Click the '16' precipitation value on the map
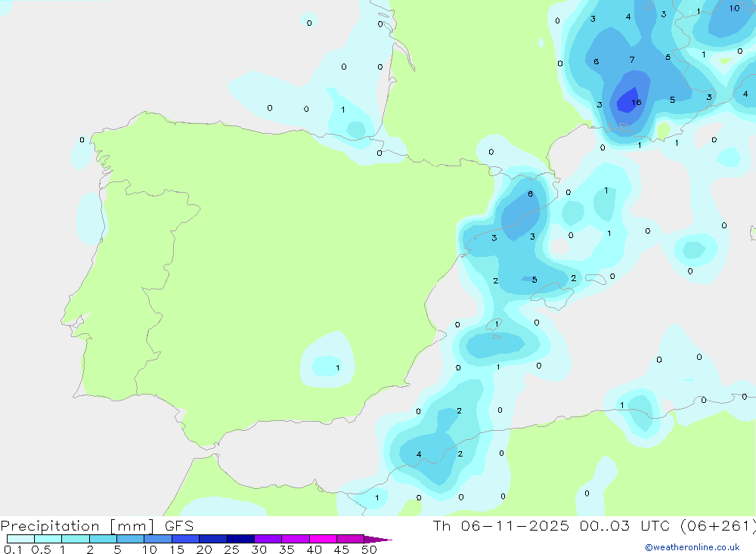Viewport: 756px width, 554px height. (x=637, y=102)
